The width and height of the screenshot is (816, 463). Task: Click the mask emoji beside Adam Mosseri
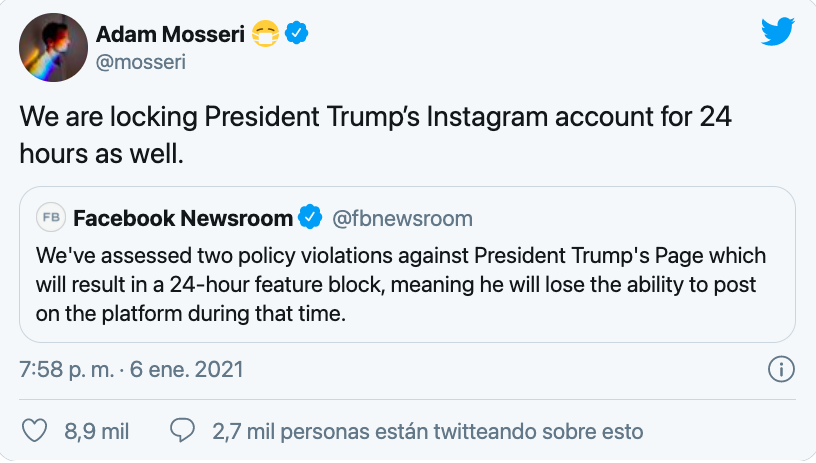[265, 35]
